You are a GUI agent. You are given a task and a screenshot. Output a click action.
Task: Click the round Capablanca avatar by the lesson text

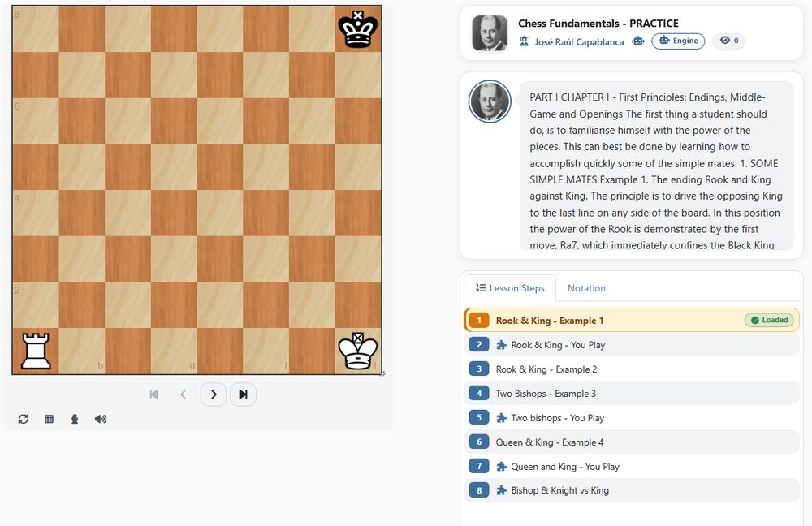[x=490, y=101]
